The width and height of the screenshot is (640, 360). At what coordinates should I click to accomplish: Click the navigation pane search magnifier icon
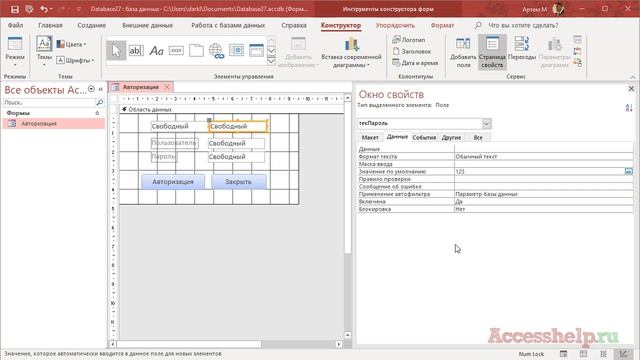click(100, 102)
